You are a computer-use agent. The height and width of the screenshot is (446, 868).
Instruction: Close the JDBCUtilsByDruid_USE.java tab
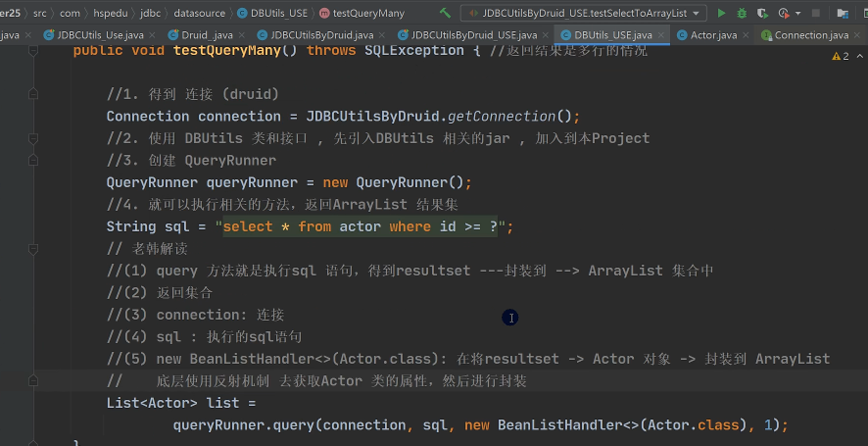coord(545,35)
